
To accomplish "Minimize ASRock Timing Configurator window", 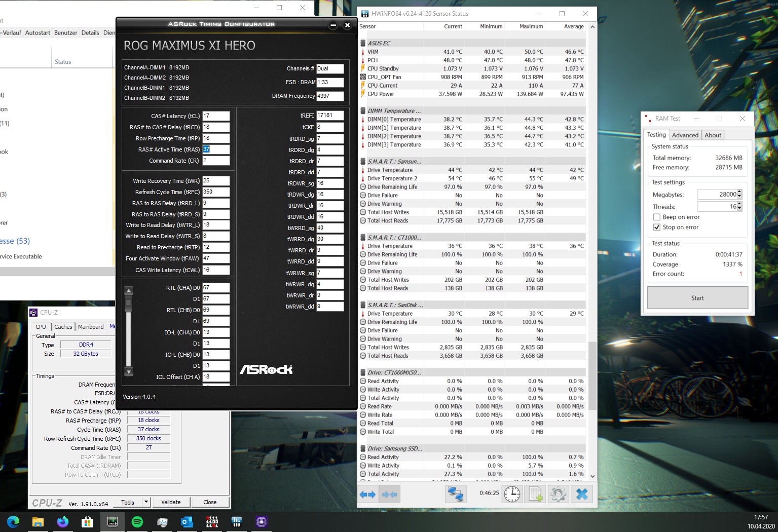I will 333,25.
